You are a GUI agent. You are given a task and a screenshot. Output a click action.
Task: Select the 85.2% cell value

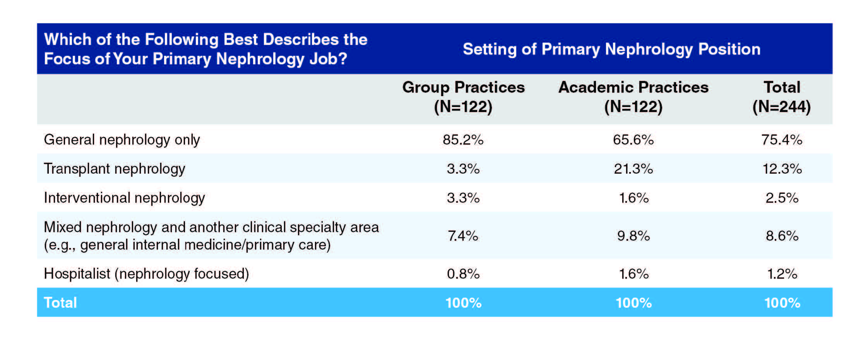coord(463,140)
